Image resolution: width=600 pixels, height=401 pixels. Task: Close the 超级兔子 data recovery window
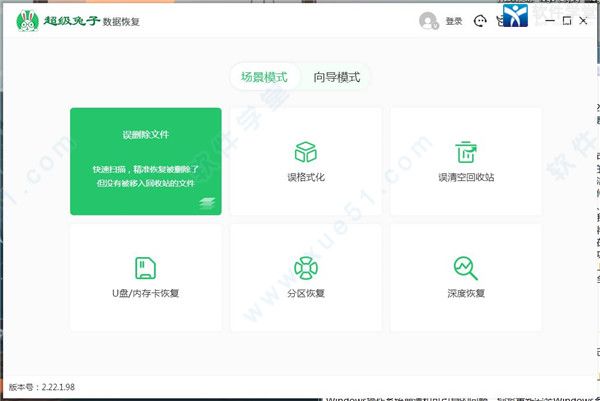tap(583, 21)
